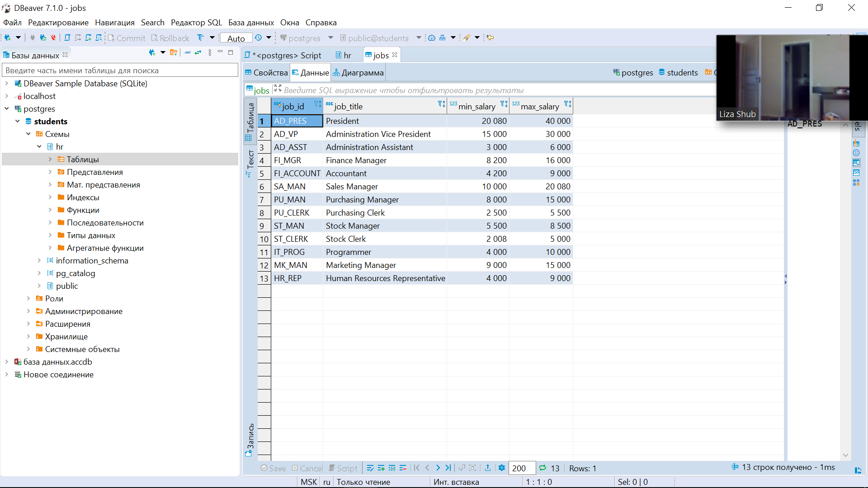Click collapse all icon in database navigator
Viewport: 868px width, 488px height.
point(188,53)
